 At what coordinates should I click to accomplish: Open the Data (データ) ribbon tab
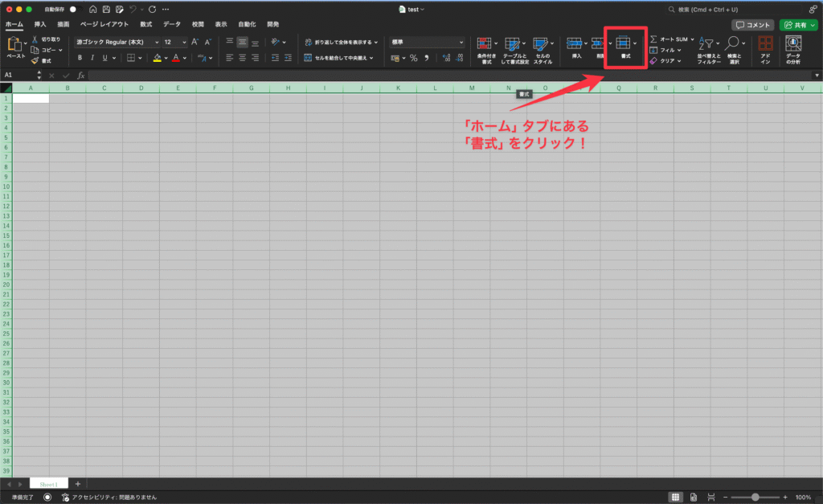[x=172, y=25]
